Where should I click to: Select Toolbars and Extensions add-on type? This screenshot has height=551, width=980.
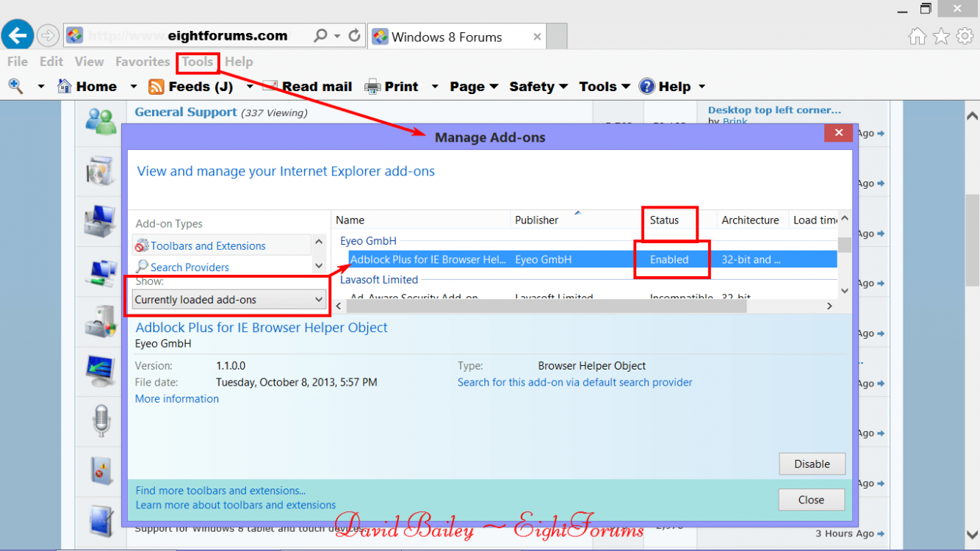223,245
